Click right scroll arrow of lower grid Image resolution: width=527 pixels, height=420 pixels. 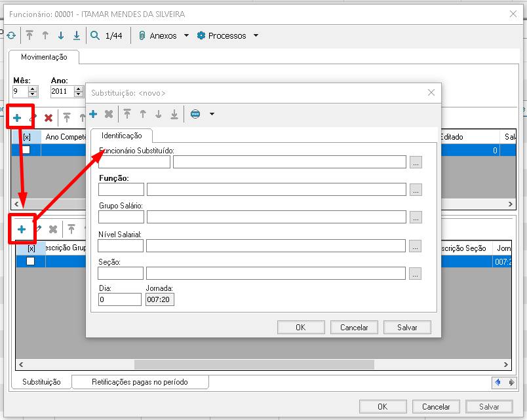coord(505,364)
